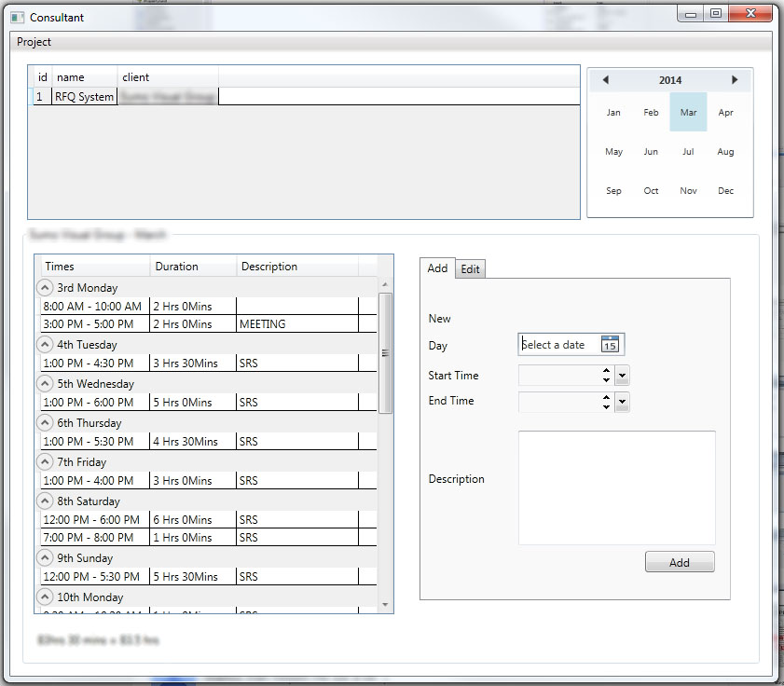Switch to the Edit tab
Screen dimensions: 784x686
point(471,269)
